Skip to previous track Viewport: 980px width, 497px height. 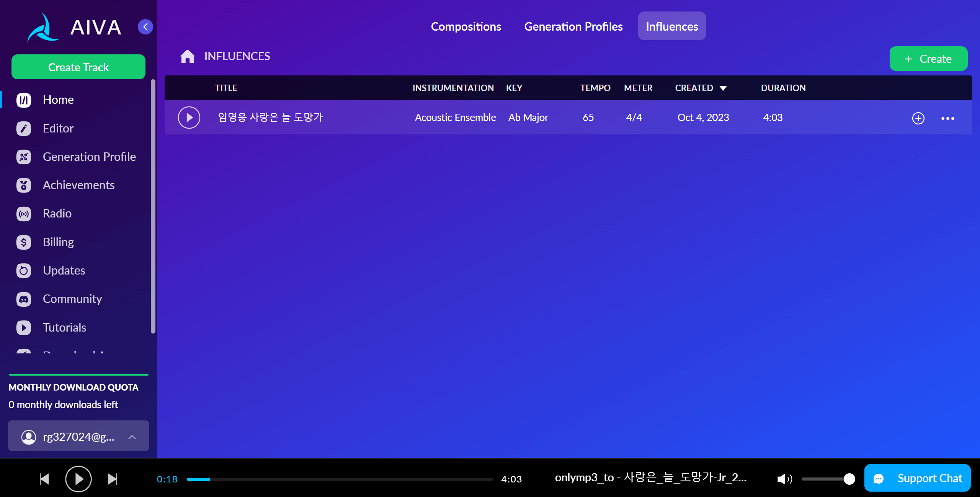pos(44,479)
